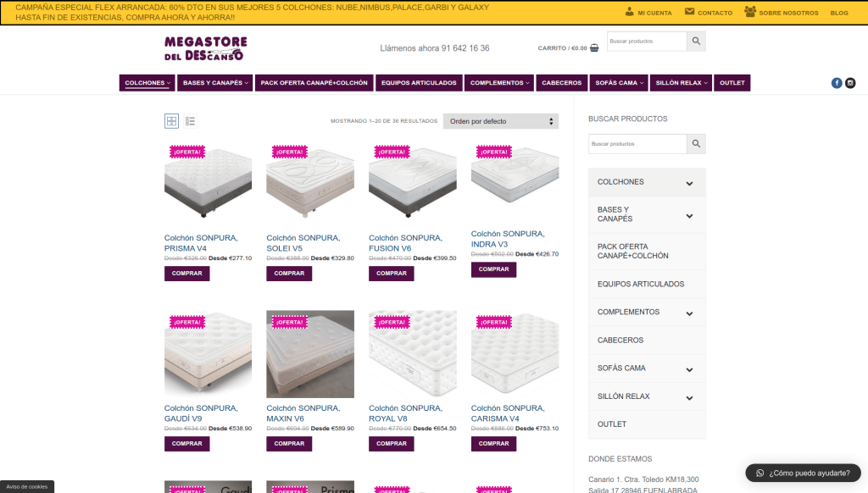This screenshot has width=868, height=493.
Task: Open Equipos Articulados menu item
Action: (x=419, y=83)
